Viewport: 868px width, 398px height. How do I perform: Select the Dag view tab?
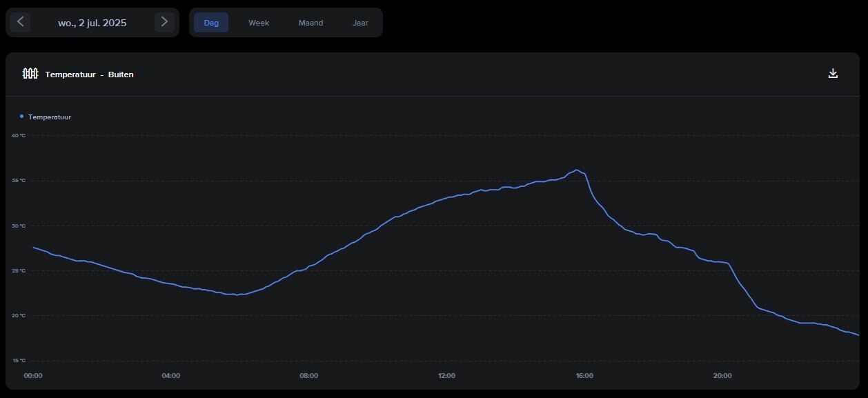tap(211, 23)
